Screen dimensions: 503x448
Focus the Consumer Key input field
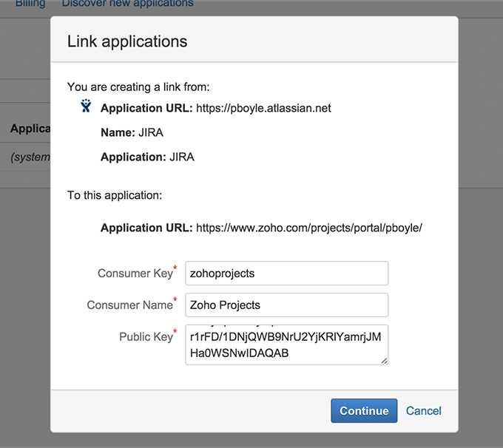pyautogui.click(x=286, y=273)
